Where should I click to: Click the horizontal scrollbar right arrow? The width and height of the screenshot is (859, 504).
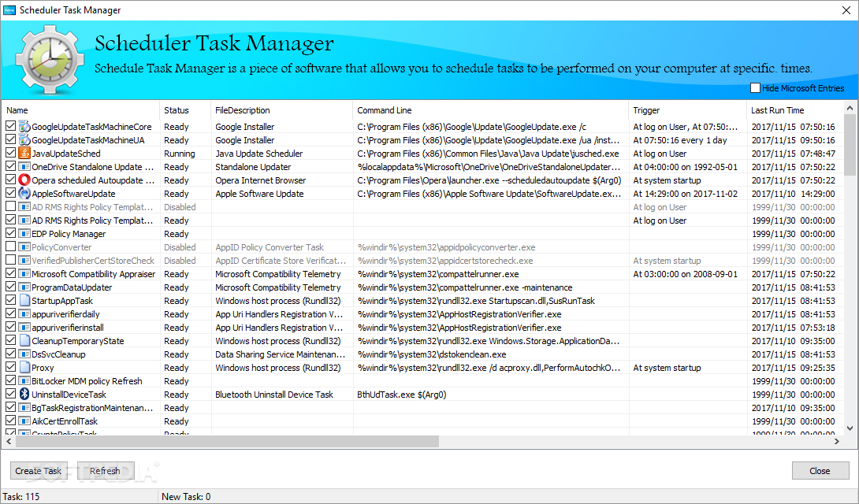point(836,441)
